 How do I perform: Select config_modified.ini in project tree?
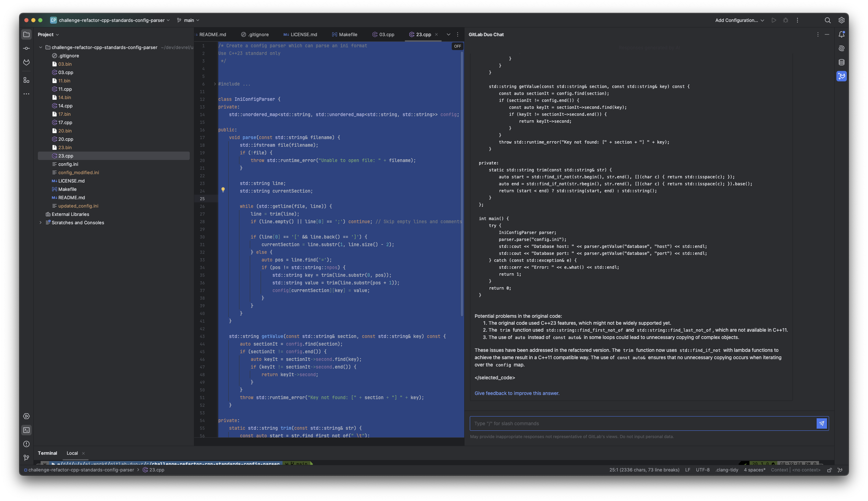tap(79, 172)
